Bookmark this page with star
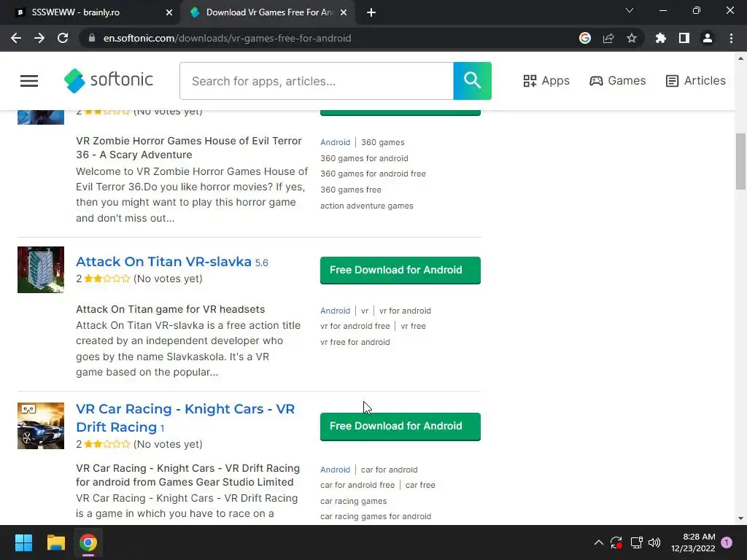The image size is (747, 560). click(x=632, y=38)
